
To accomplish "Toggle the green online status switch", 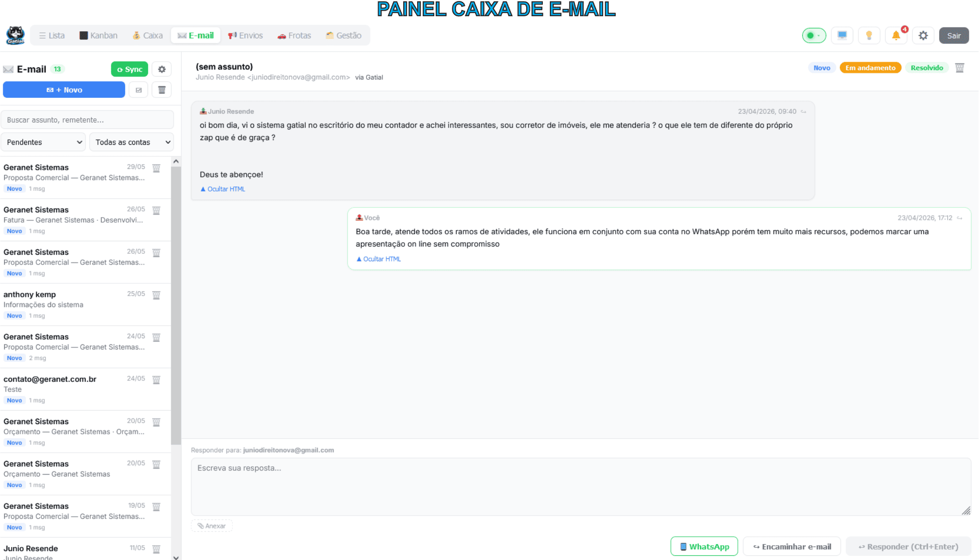I will coord(814,35).
